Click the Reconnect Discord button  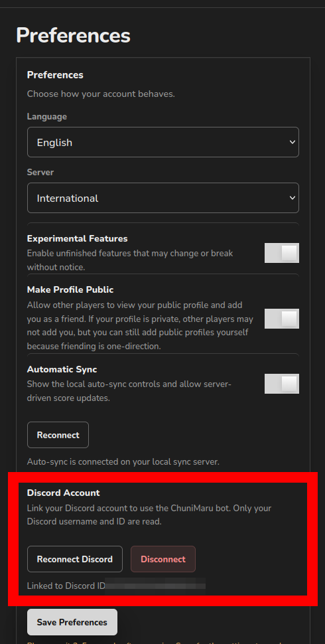[x=75, y=559]
